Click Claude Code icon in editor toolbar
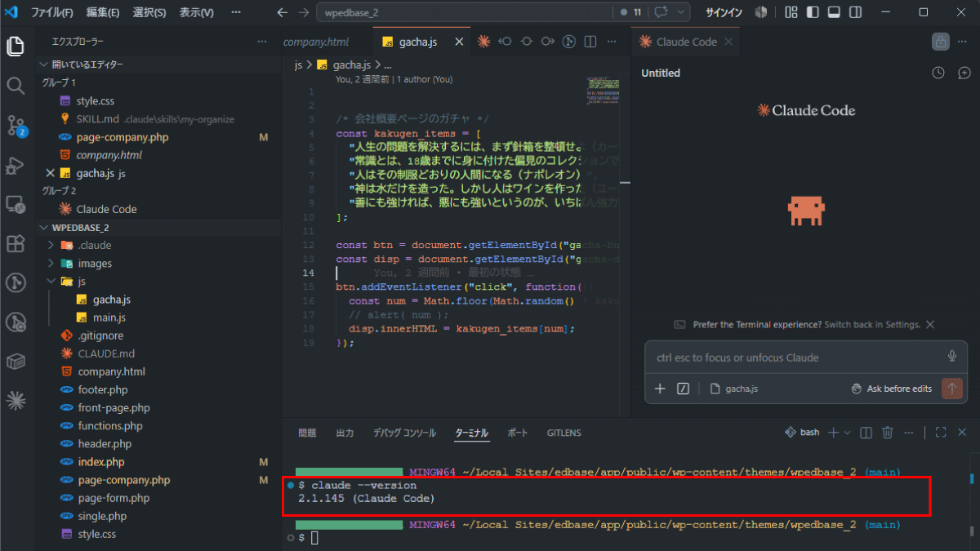The width and height of the screenshot is (980, 551). [483, 42]
